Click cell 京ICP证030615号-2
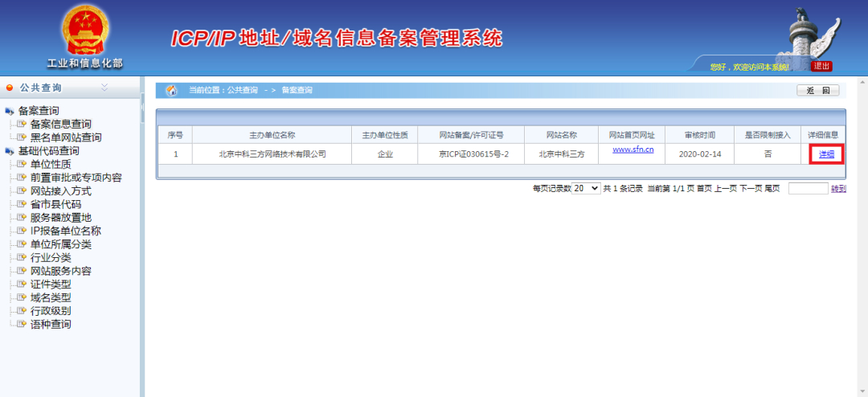The image size is (868, 397). (471, 154)
